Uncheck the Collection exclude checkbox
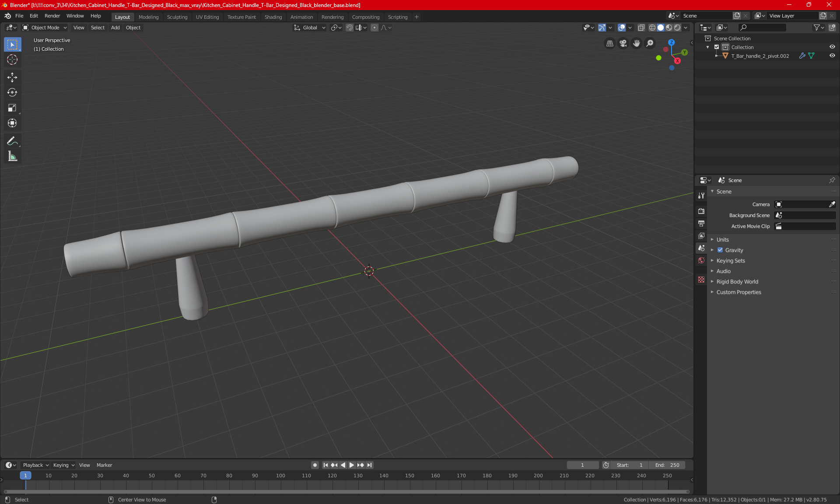Screen dimensions: 840x504 coord(717,47)
